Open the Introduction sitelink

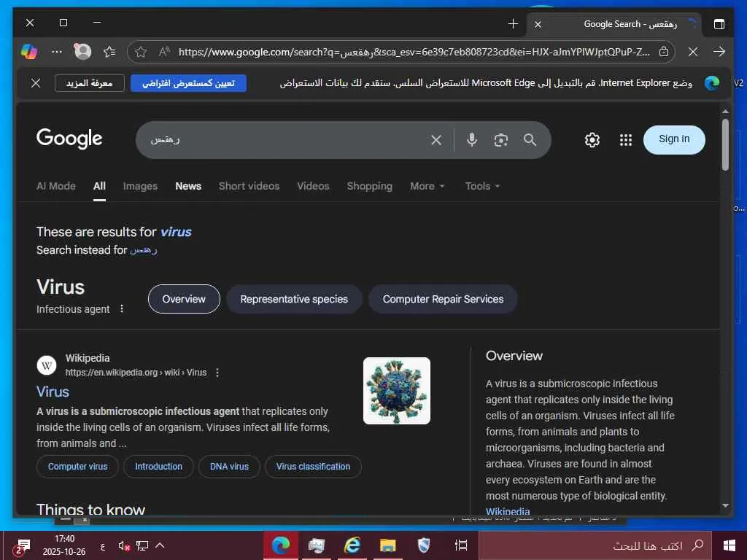[158, 467]
